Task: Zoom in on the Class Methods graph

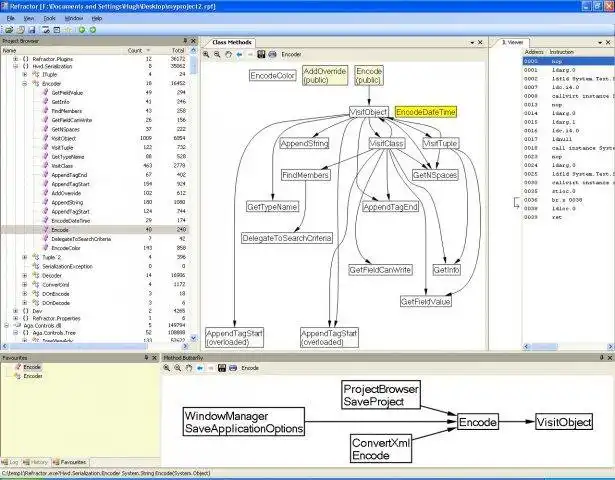Action: point(206,55)
